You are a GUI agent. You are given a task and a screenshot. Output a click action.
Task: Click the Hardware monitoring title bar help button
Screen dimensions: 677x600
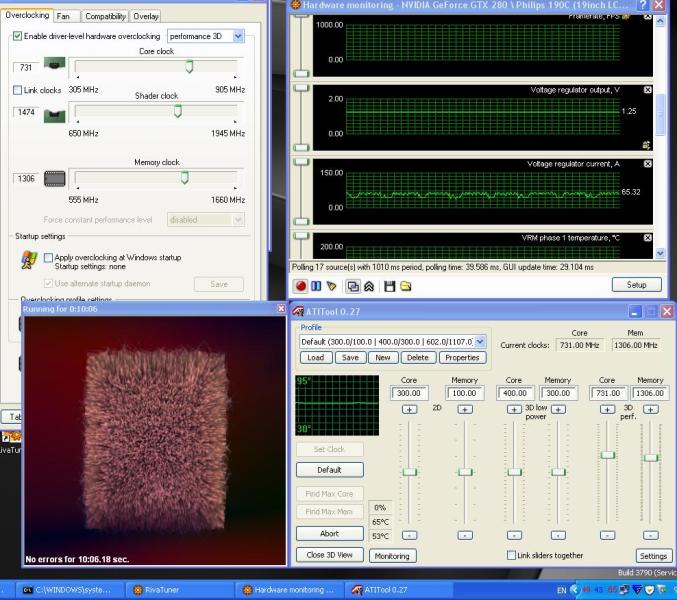point(643,5)
